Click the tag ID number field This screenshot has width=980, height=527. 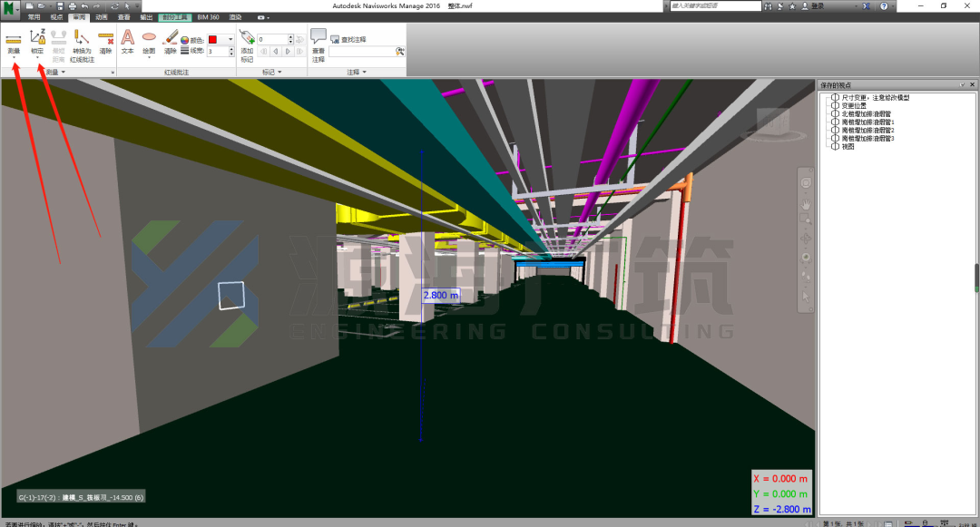(272, 39)
